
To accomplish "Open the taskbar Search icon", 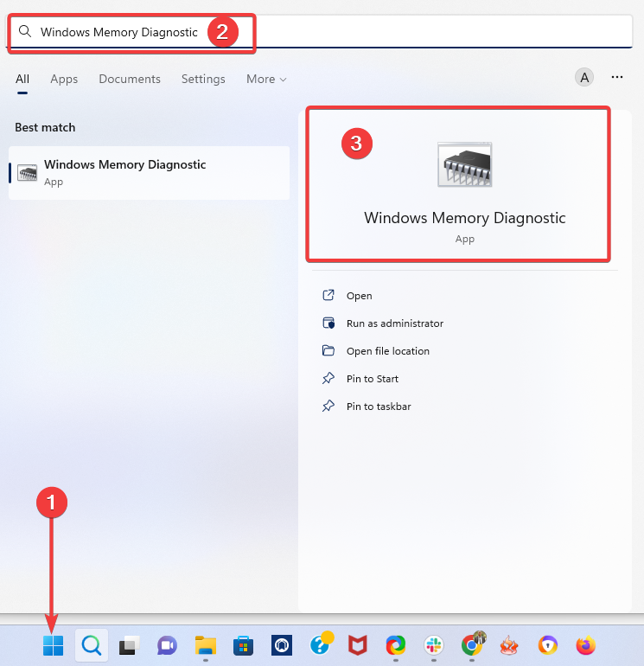I will 92,645.
